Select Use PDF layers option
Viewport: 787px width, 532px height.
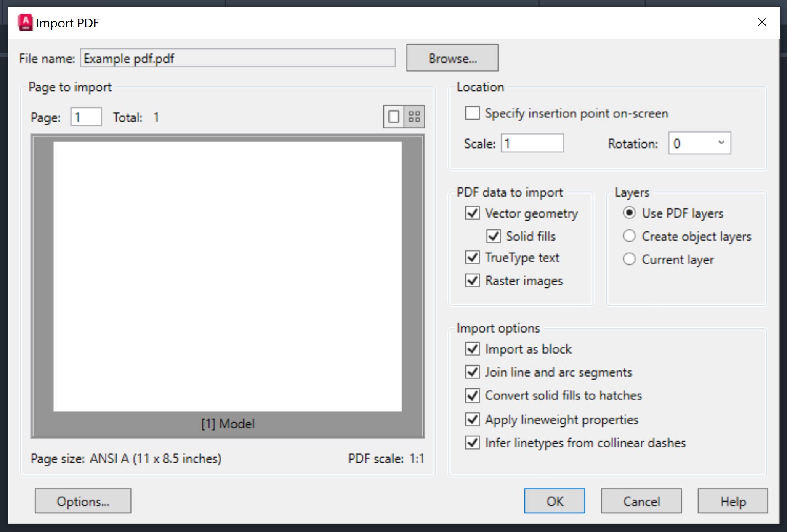pos(629,213)
